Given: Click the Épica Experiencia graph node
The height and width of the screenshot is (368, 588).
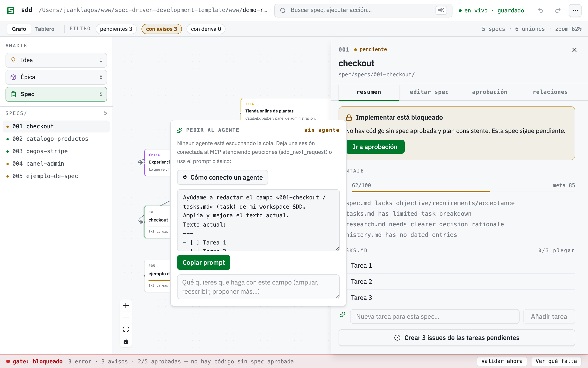Looking at the screenshot, I should [x=157, y=162].
